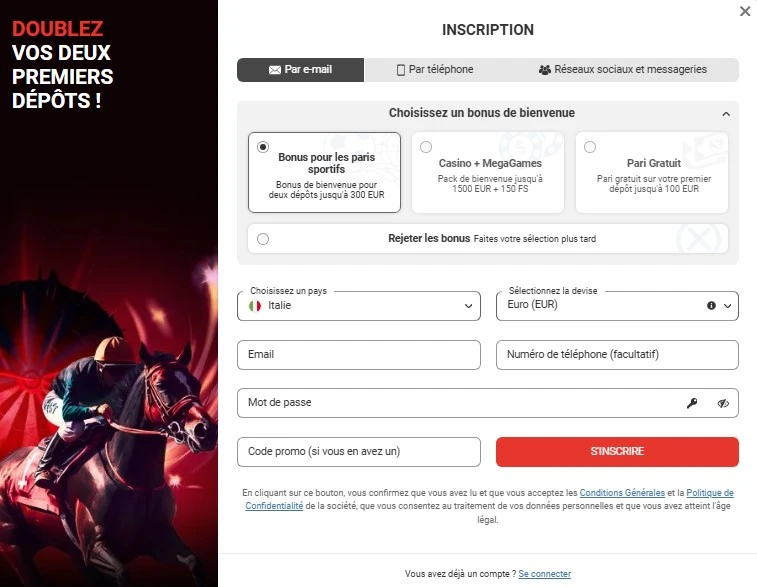Click the Italian flag icon
The width and height of the screenshot is (757, 587).
tap(255, 305)
